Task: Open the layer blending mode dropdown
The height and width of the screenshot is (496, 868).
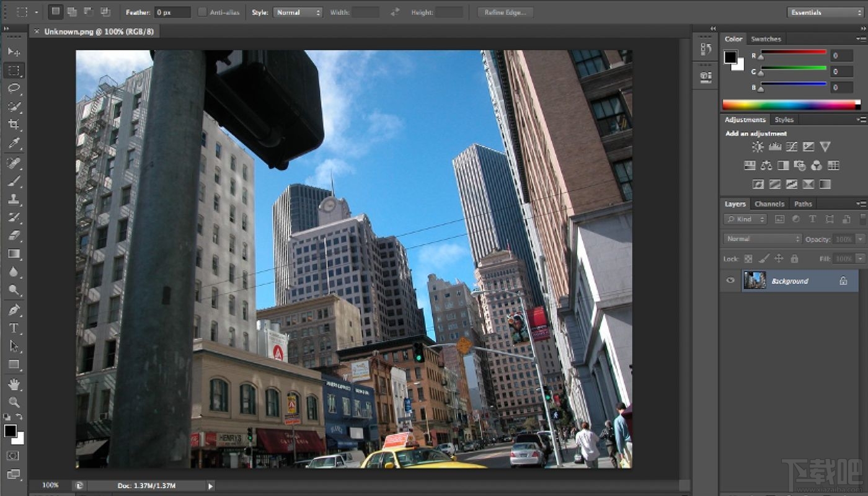Action: click(761, 239)
